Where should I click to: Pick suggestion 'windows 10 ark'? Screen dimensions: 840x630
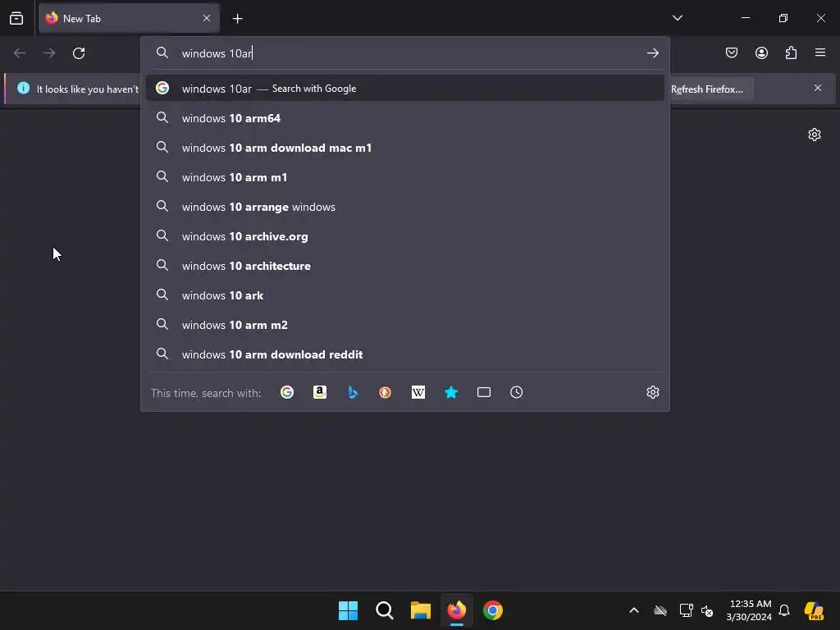click(405, 294)
